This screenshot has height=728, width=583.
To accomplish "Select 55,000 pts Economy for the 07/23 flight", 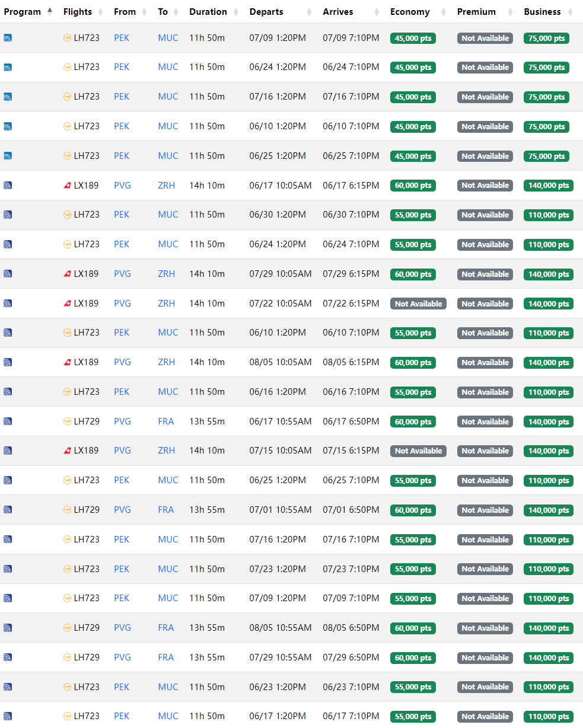I will click(x=413, y=569).
